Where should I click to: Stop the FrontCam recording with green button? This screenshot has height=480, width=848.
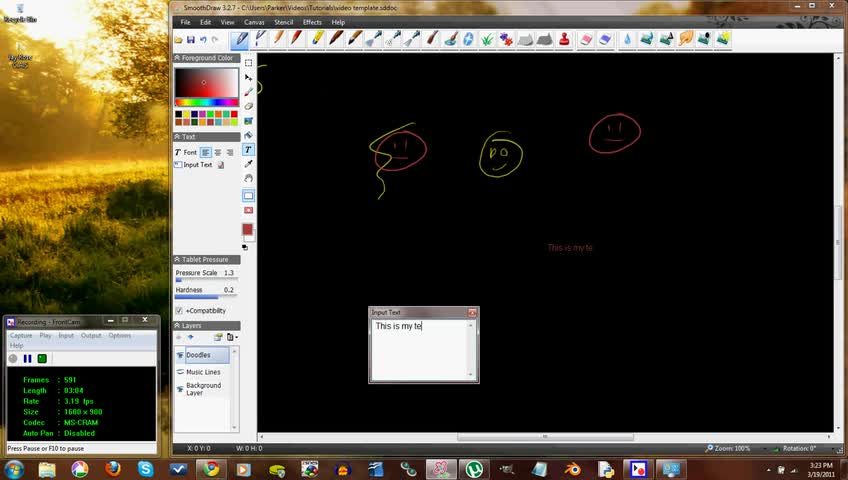42,358
